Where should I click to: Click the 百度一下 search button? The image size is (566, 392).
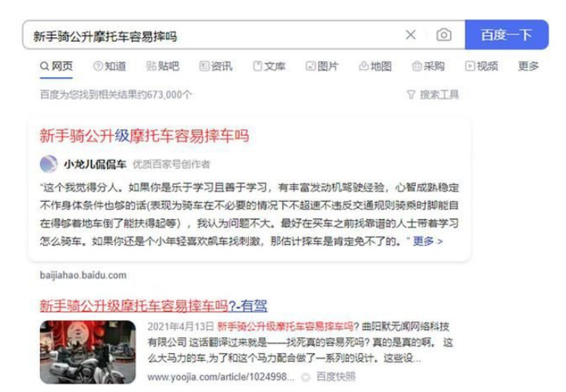click(x=506, y=35)
